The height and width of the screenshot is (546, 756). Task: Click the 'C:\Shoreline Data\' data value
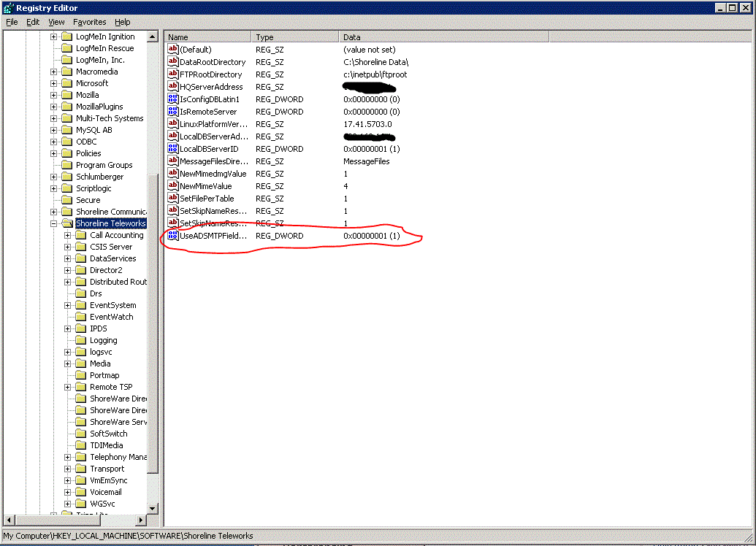click(375, 62)
